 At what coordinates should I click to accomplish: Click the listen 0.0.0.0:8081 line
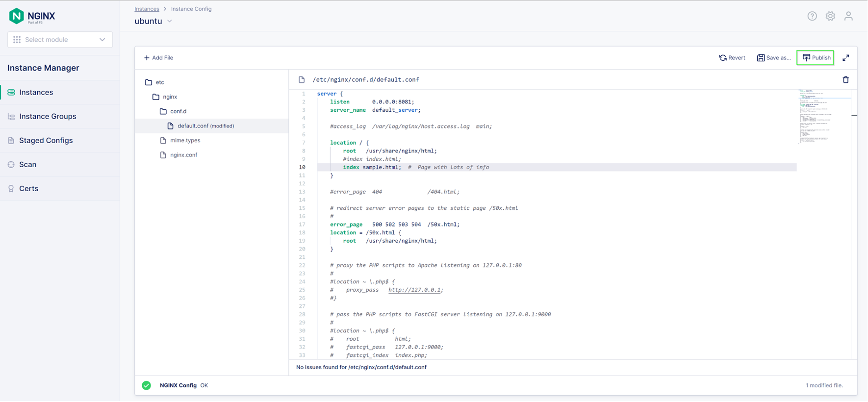point(372,102)
